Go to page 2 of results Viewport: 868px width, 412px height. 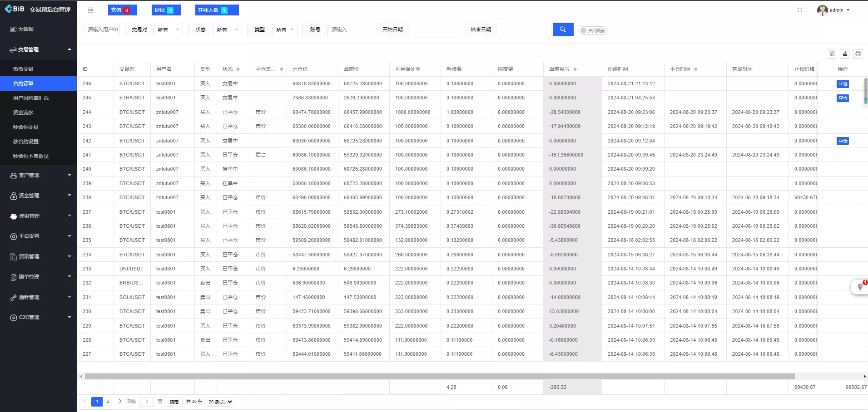(108, 402)
